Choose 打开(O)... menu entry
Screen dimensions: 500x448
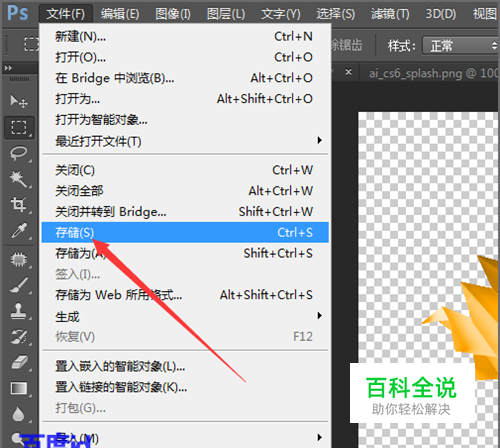(x=185, y=57)
